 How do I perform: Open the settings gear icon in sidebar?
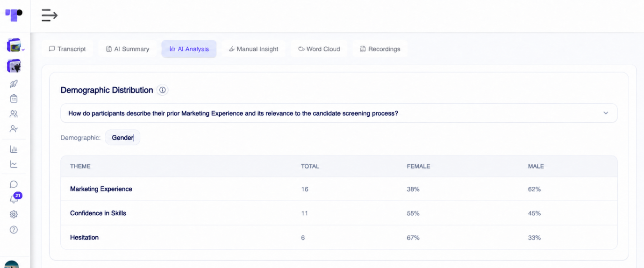coord(14,214)
